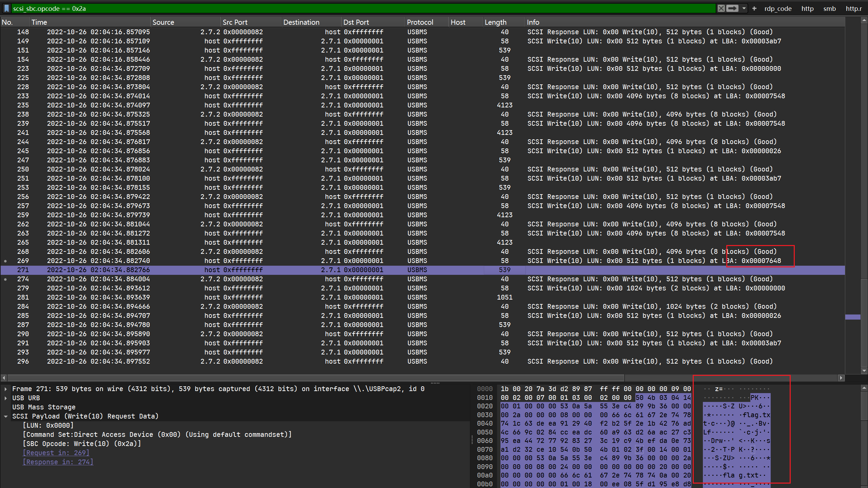Sort packets by the No. column
Screen dimensions: 868x488
pos(15,22)
